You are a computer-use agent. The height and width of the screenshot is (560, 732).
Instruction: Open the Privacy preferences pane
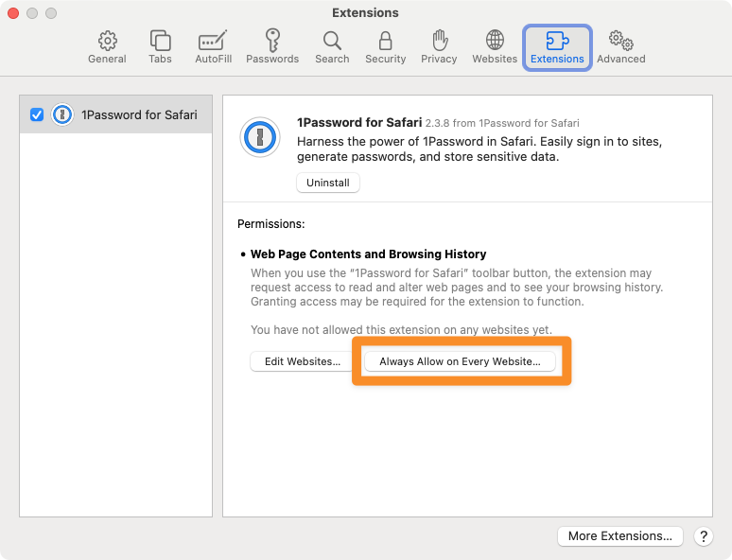point(439,46)
